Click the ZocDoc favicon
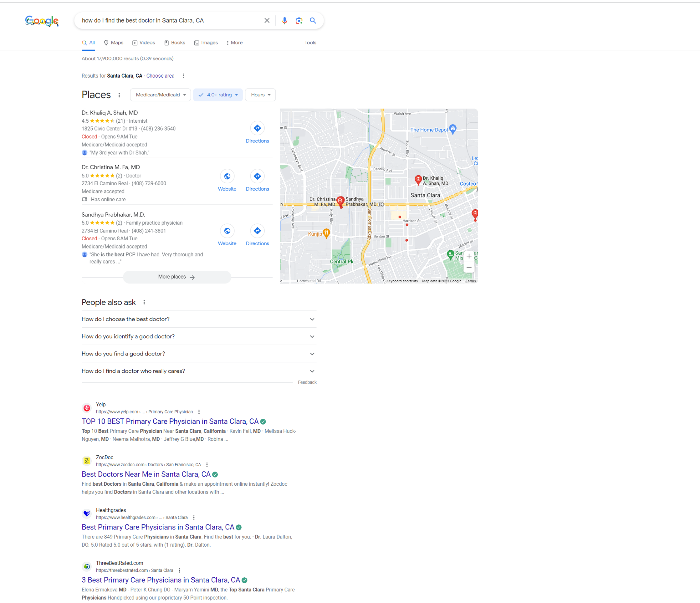 click(x=87, y=461)
